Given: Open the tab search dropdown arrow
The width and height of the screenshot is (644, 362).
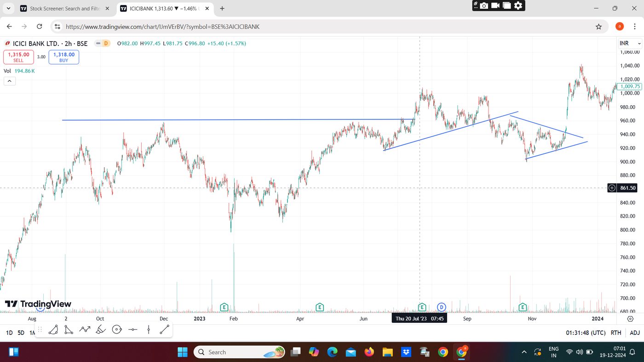Looking at the screenshot, I should click(x=8, y=8).
